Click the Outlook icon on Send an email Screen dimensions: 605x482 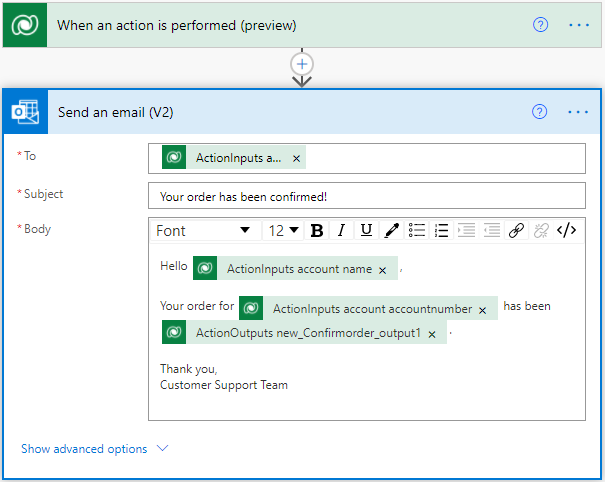25,112
